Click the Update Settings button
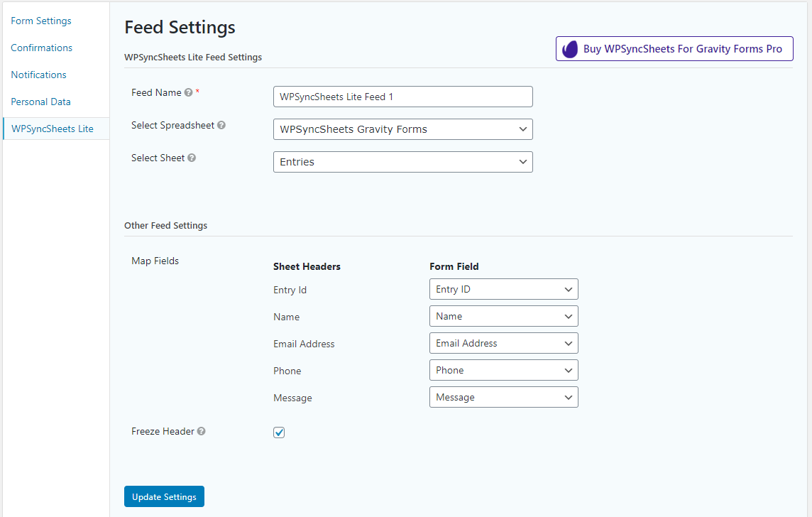 (x=164, y=497)
